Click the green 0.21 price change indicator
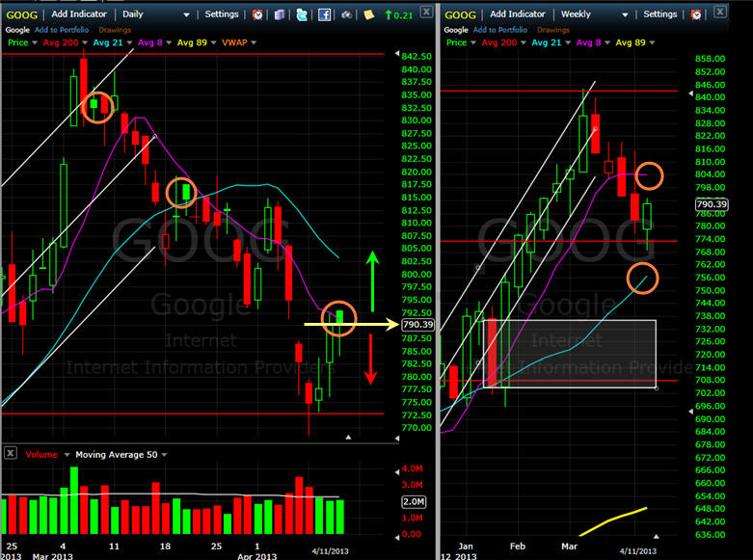The height and width of the screenshot is (560, 753). (x=399, y=14)
